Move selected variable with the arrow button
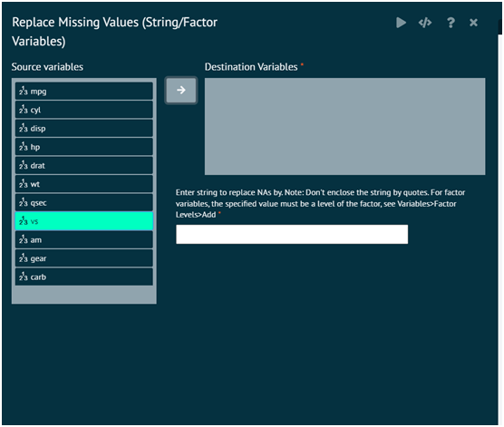 click(x=181, y=90)
